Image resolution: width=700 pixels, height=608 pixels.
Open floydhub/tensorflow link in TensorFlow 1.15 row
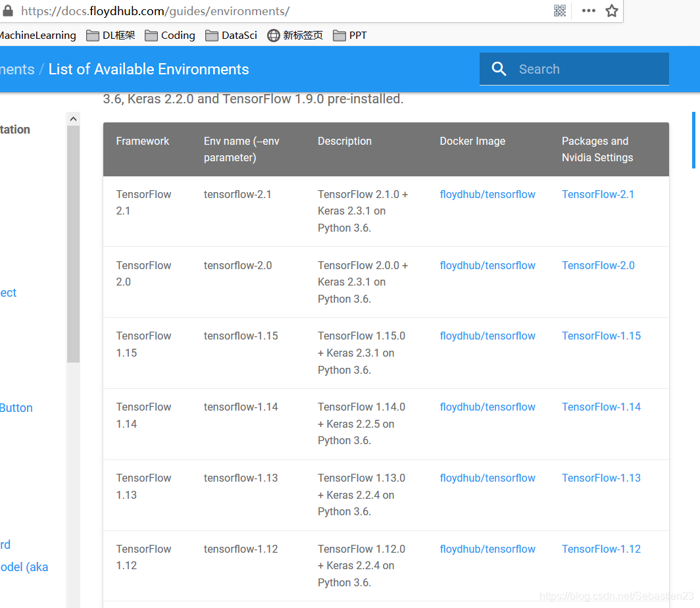pos(488,336)
